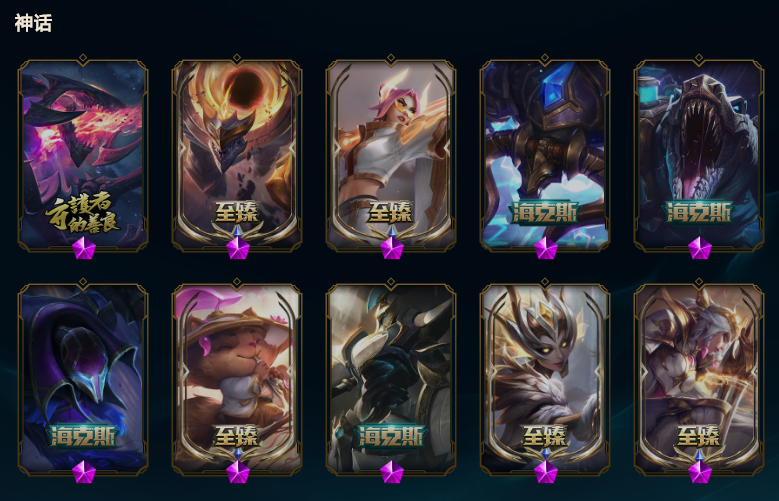Choose the pink-haired gunner 至臻 skin card
Screen dimensions: 779x501
tap(391, 155)
